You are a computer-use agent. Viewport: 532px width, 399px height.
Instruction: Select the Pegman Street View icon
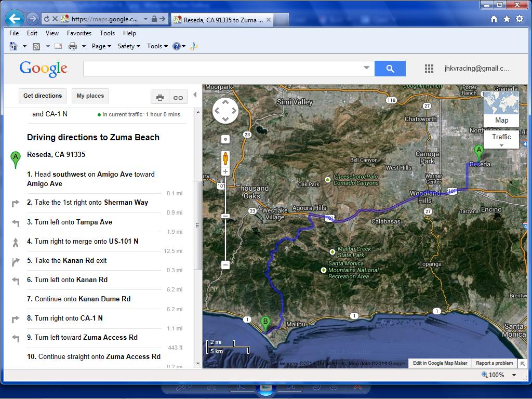point(225,158)
